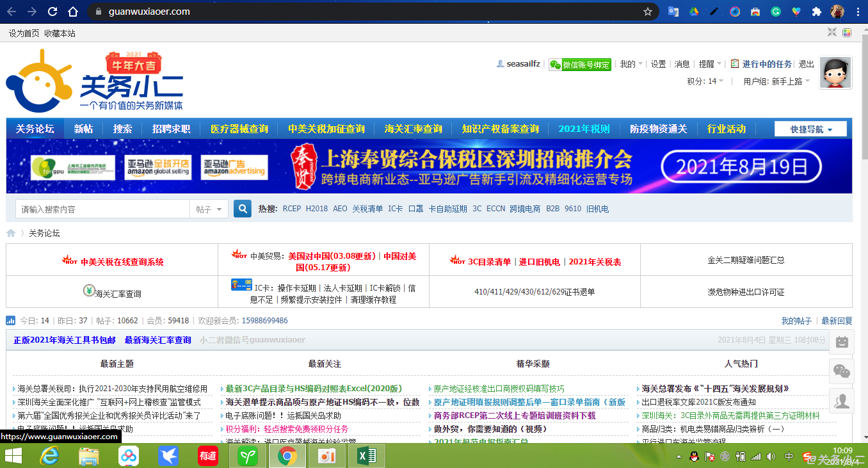Open the 搜索 navigation tab
Image resolution: width=868 pixels, height=468 pixels.
point(123,129)
